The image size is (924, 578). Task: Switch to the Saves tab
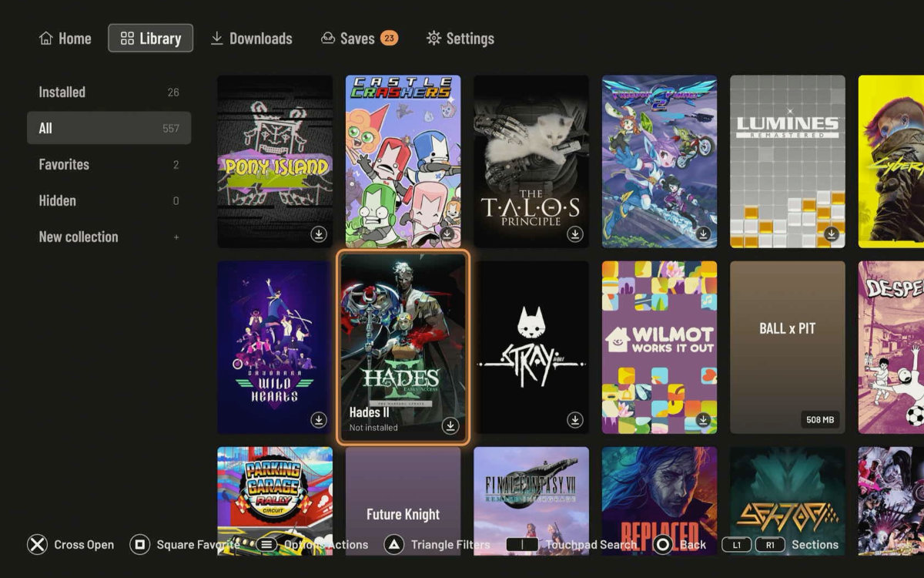(360, 39)
